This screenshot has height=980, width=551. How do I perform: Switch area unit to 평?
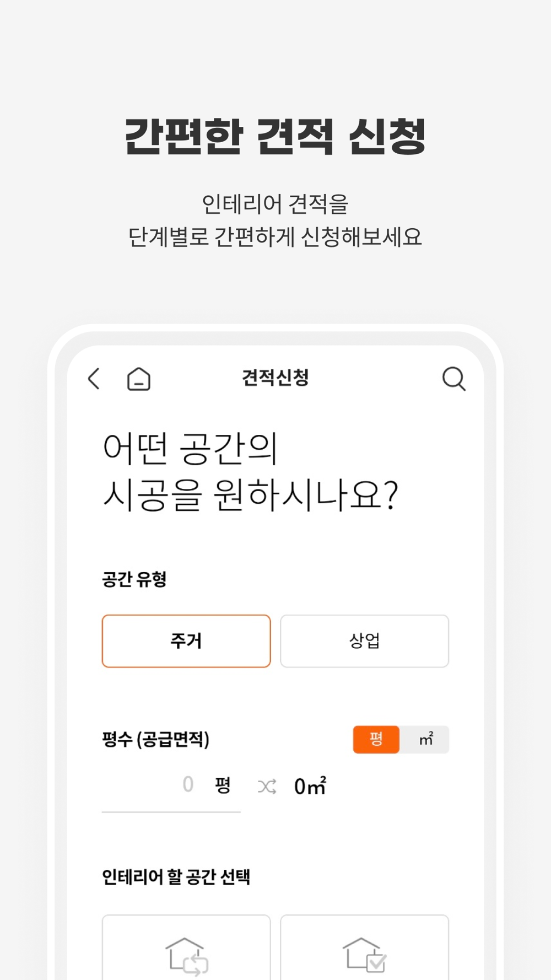tap(376, 739)
